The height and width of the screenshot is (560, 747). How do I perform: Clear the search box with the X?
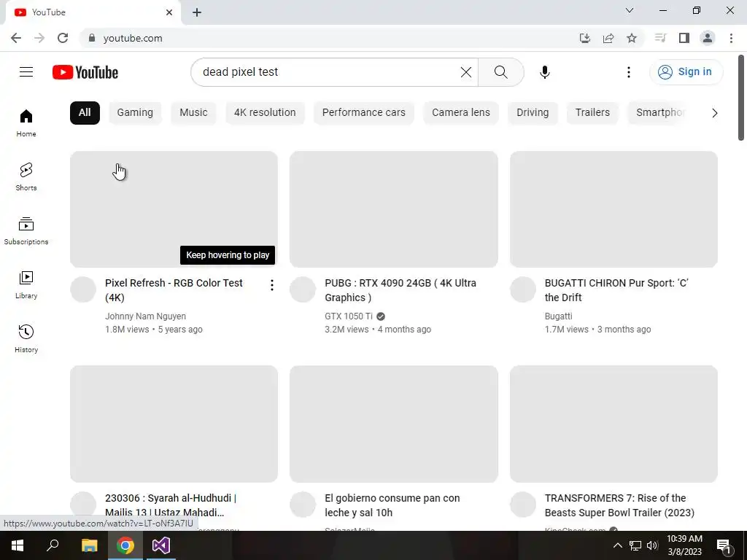click(x=466, y=72)
